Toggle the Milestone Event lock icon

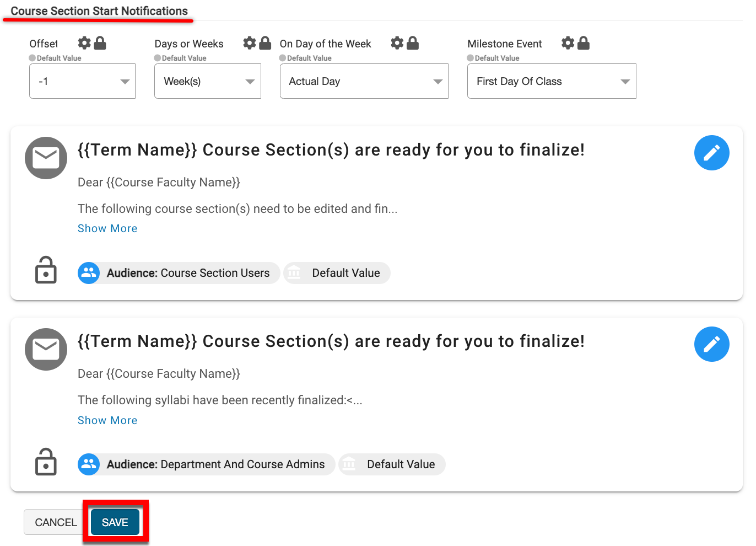click(584, 43)
